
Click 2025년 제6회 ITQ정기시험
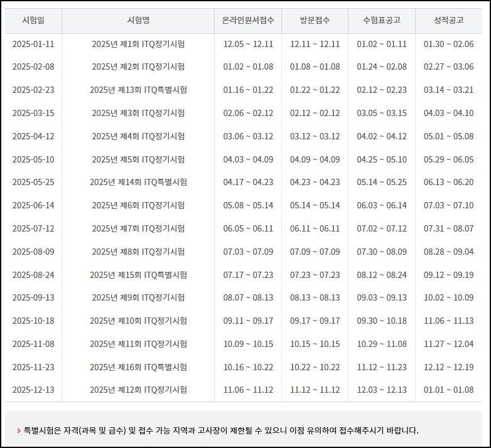point(138,206)
